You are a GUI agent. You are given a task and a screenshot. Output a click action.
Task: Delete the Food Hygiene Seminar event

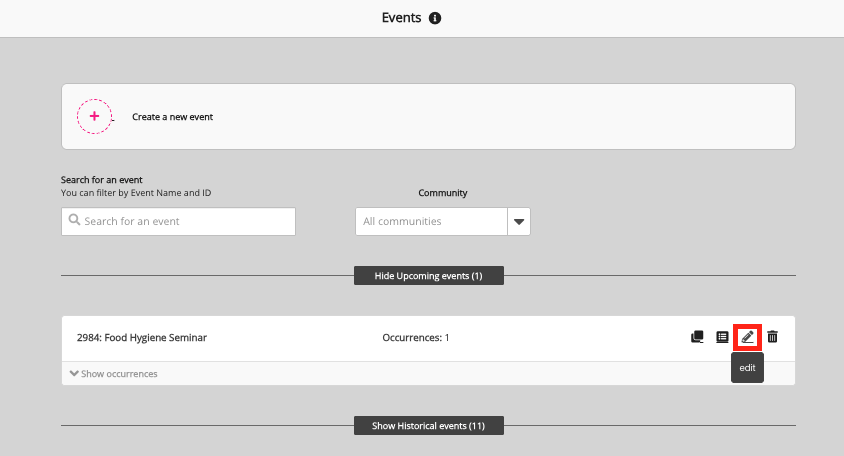[x=772, y=337]
